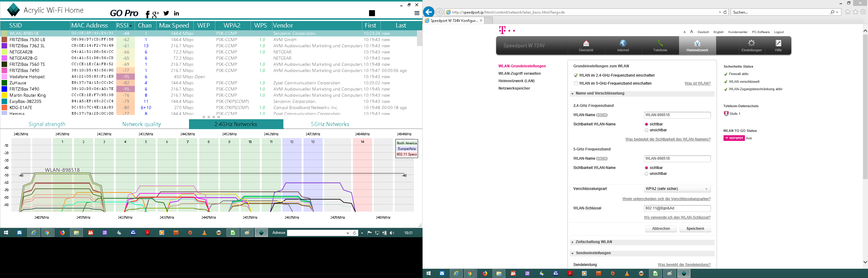Click the Acrylic Wi-Fi Home diamond logo
This screenshot has height=278, width=868.
[x=14, y=10]
